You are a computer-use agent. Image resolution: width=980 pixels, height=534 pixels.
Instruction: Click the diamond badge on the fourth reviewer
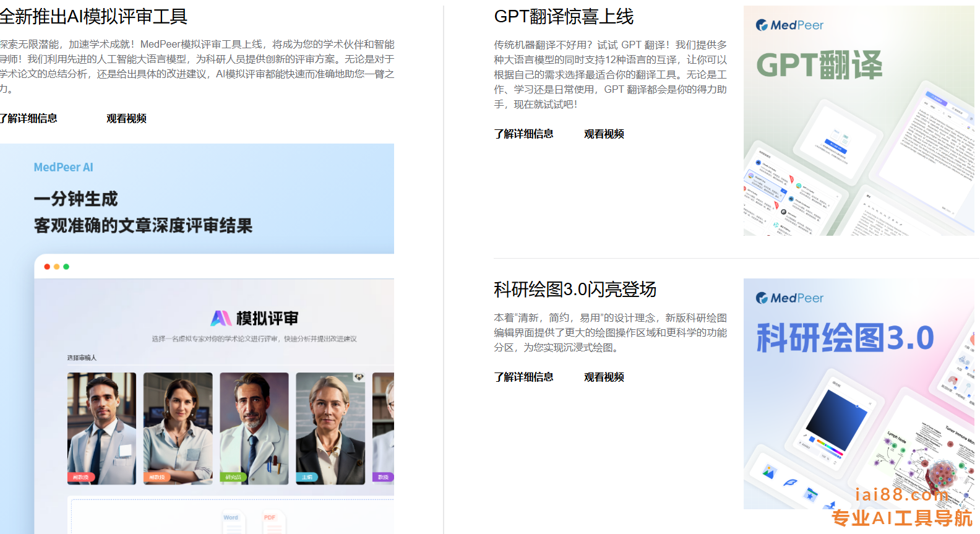pyautogui.click(x=359, y=377)
